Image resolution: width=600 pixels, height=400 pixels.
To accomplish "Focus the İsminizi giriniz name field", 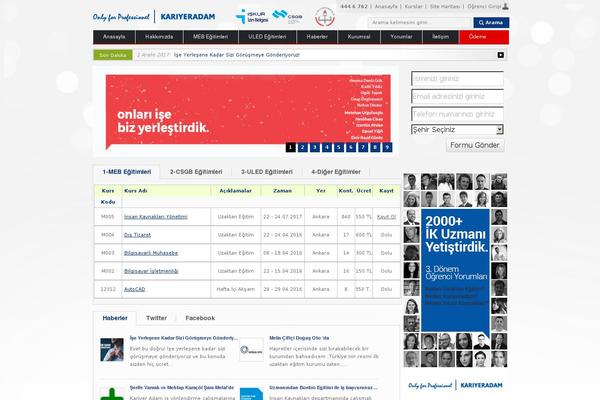I will click(x=457, y=79).
